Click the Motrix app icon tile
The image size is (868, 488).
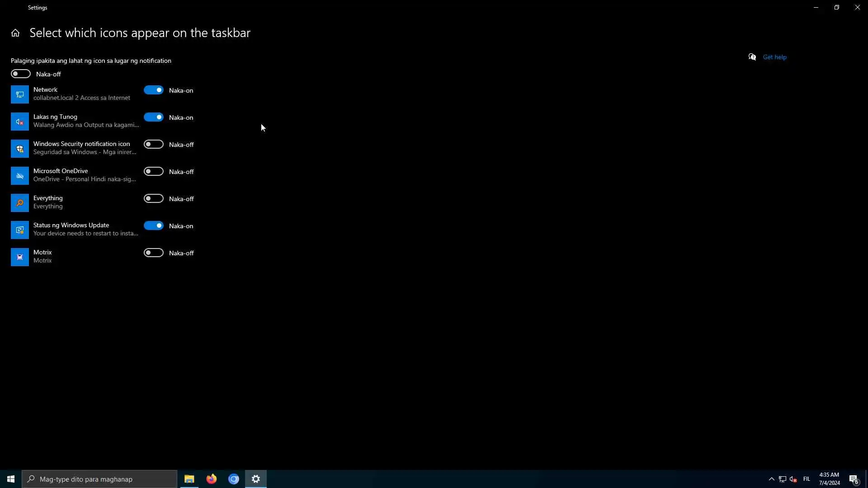(x=20, y=257)
